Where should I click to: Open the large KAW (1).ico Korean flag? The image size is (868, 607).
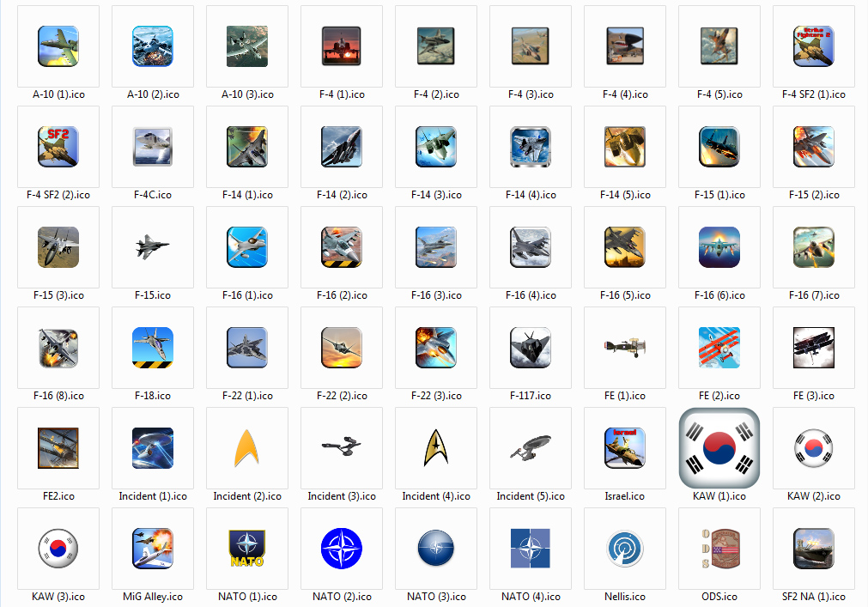(719, 448)
